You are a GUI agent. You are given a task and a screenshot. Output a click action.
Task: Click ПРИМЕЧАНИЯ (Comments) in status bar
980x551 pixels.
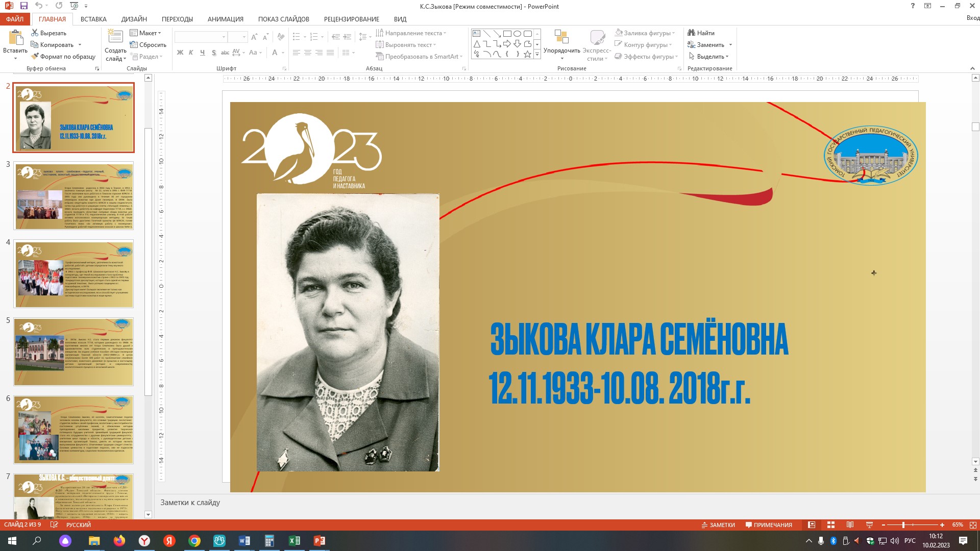tap(769, 525)
